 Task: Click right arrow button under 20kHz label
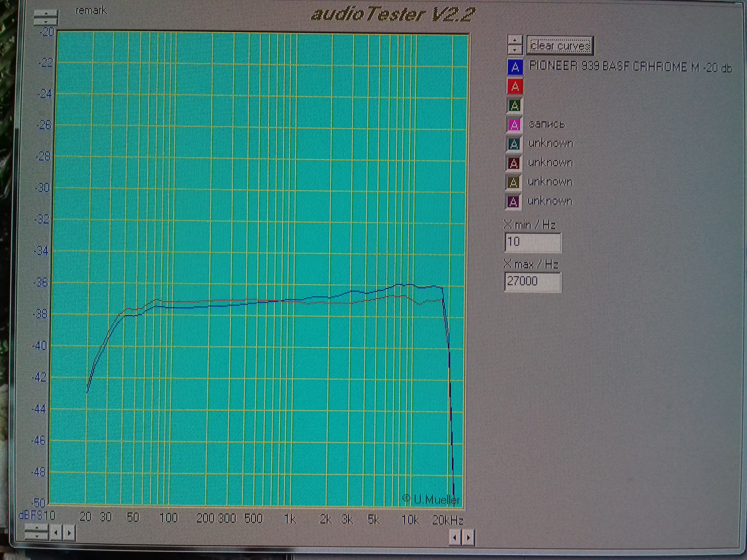coord(468,537)
